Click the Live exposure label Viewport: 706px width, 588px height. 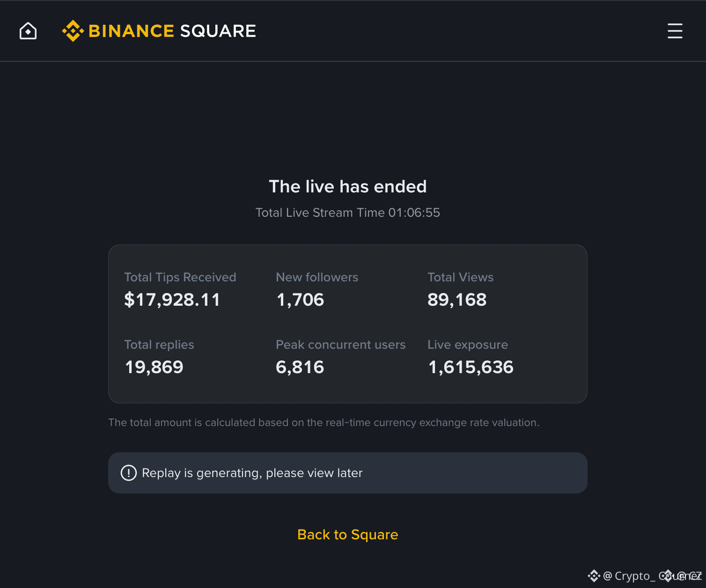(x=468, y=345)
